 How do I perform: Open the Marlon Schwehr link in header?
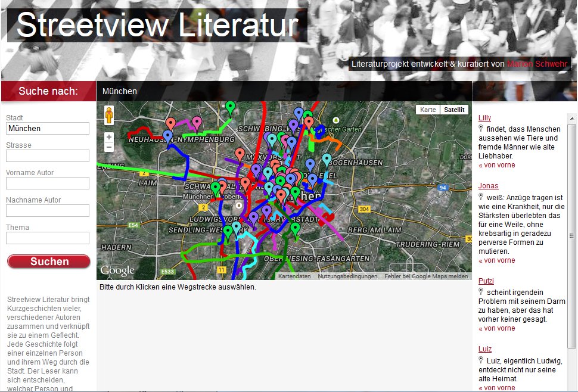(x=537, y=64)
